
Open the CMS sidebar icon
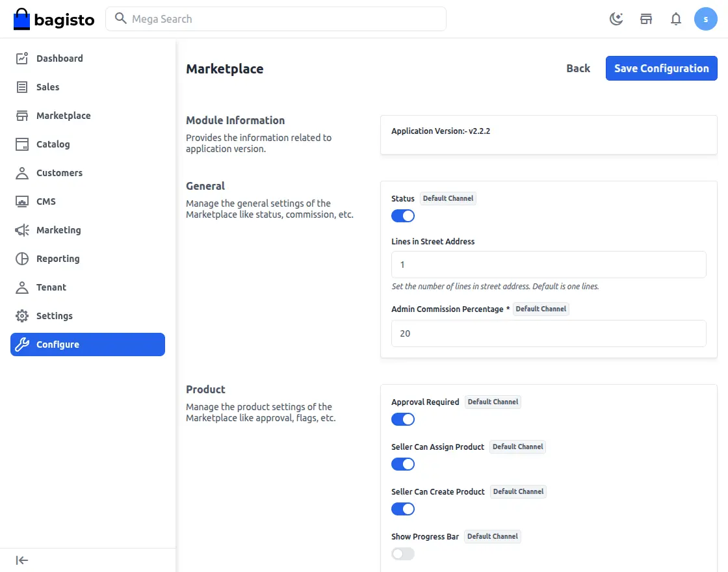[21, 201]
